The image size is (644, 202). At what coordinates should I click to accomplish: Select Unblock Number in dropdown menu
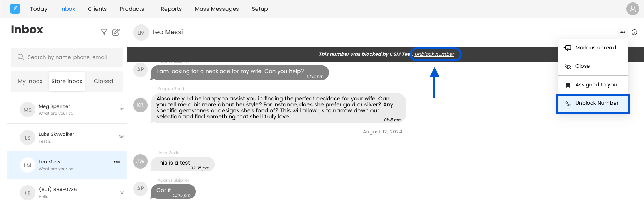click(x=596, y=103)
